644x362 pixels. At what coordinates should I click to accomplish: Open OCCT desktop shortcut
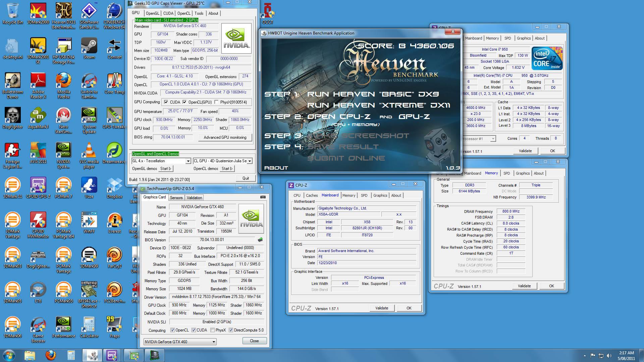267,14
